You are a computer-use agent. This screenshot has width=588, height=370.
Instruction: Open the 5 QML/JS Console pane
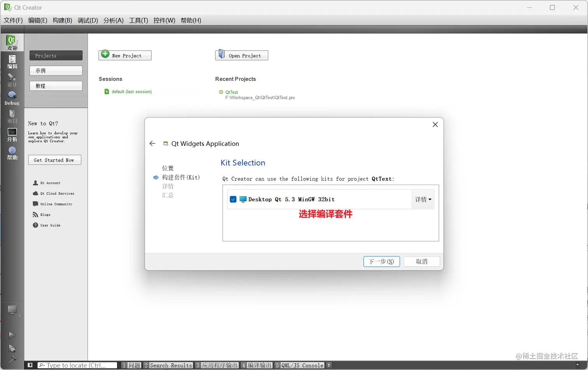click(299, 365)
